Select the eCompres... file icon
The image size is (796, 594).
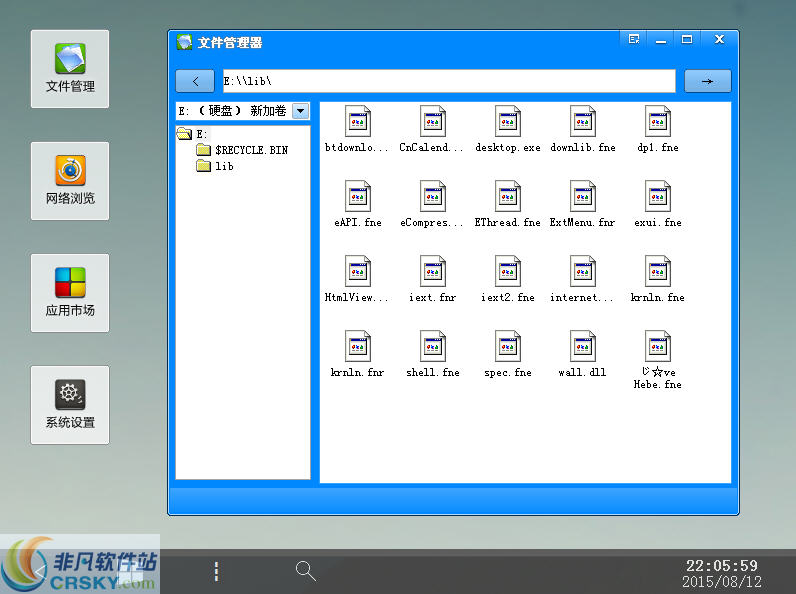pyautogui.click(x=433, y=196)
